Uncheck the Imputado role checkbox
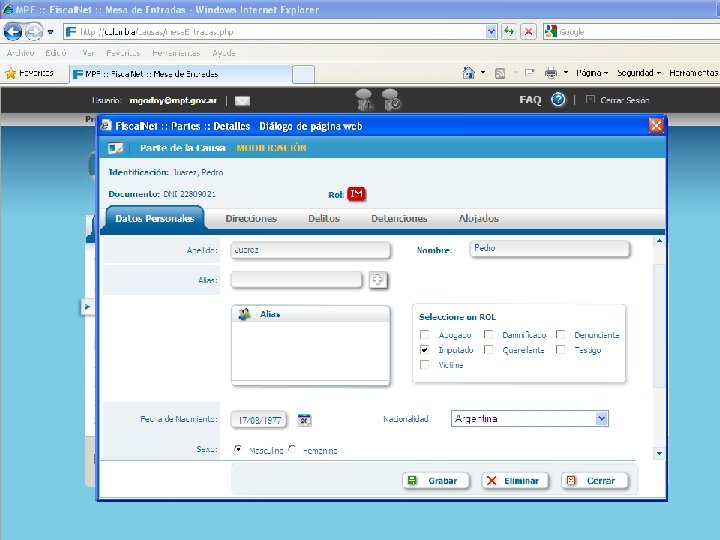Viewport: 720px width, 540px height. click(425, 350)
